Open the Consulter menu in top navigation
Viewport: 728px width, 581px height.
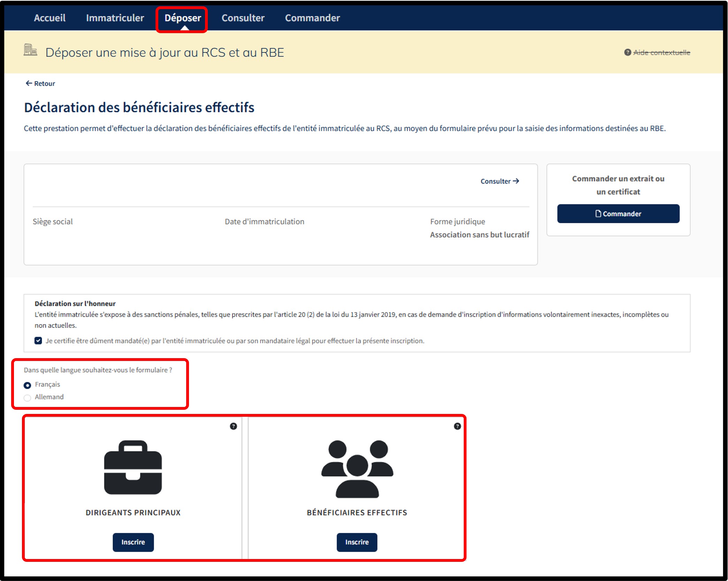pyautogui.click(x=243, y=18)
